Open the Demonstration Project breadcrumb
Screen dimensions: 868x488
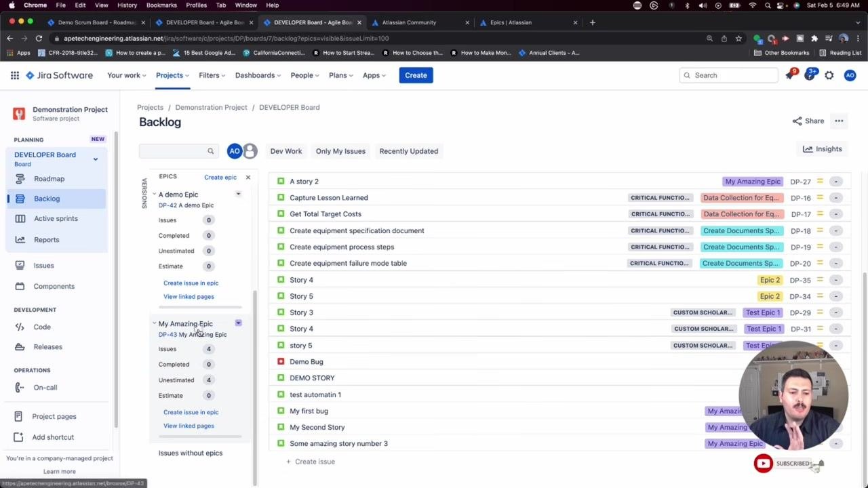pos(211,107)
